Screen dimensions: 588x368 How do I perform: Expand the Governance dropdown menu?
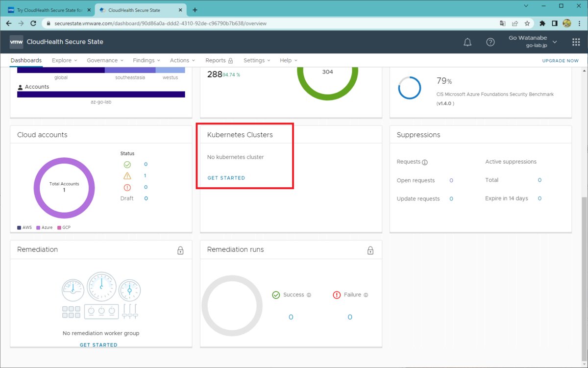point(105,60)
